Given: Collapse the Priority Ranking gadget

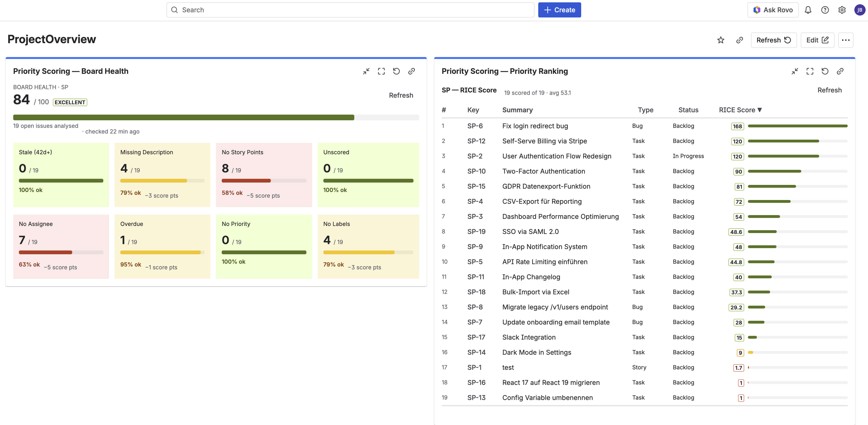Looking at the screenshot, I should point(795,71).
